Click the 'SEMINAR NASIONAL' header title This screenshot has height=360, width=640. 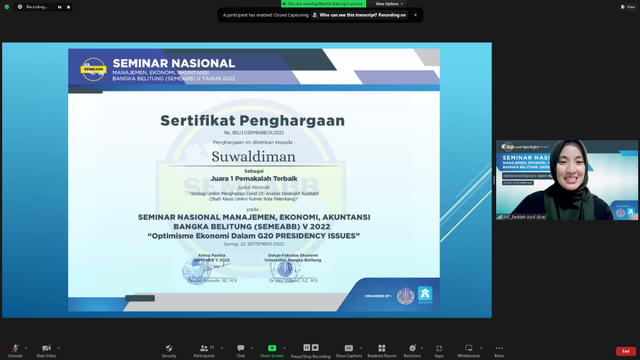point(174,63)
